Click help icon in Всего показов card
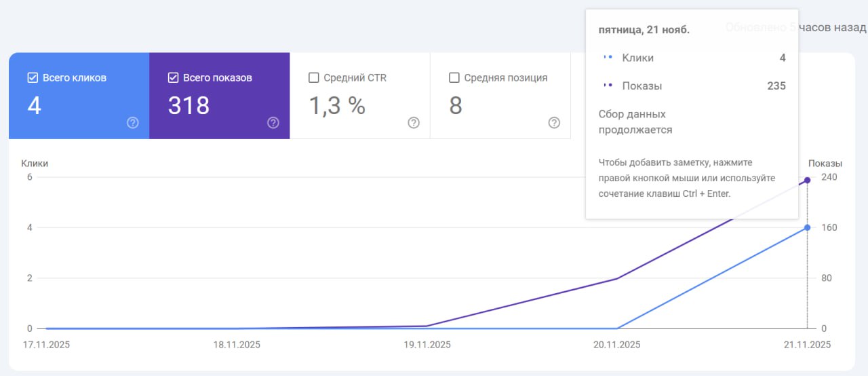 273,123
